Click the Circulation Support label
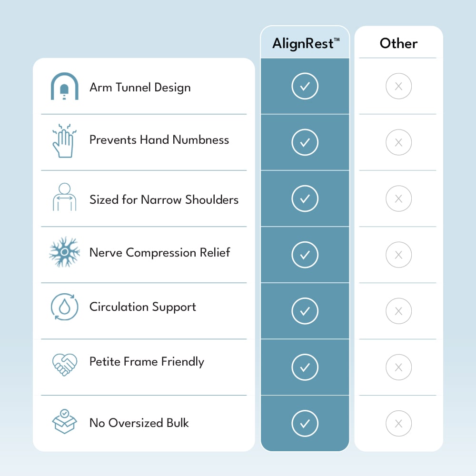The height and width of the screenshot is (476, 476). tap(143, 307)
